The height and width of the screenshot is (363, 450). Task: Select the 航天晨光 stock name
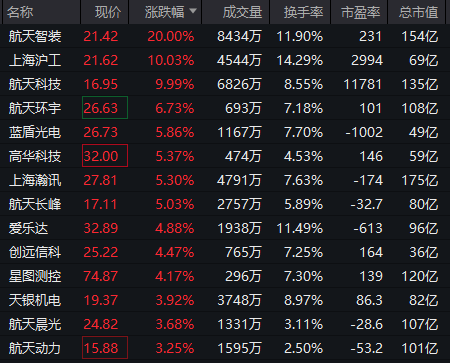coord(35,324)
